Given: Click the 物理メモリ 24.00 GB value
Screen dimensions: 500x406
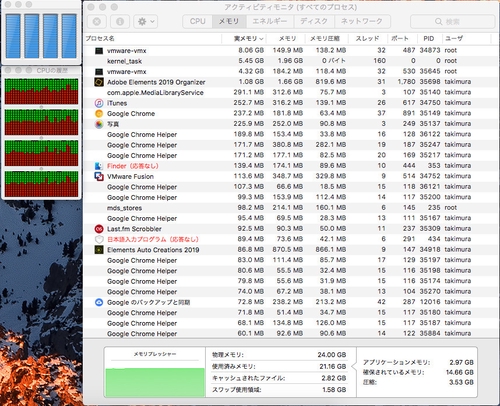Looking at the screenshot, I should (332, 355).
